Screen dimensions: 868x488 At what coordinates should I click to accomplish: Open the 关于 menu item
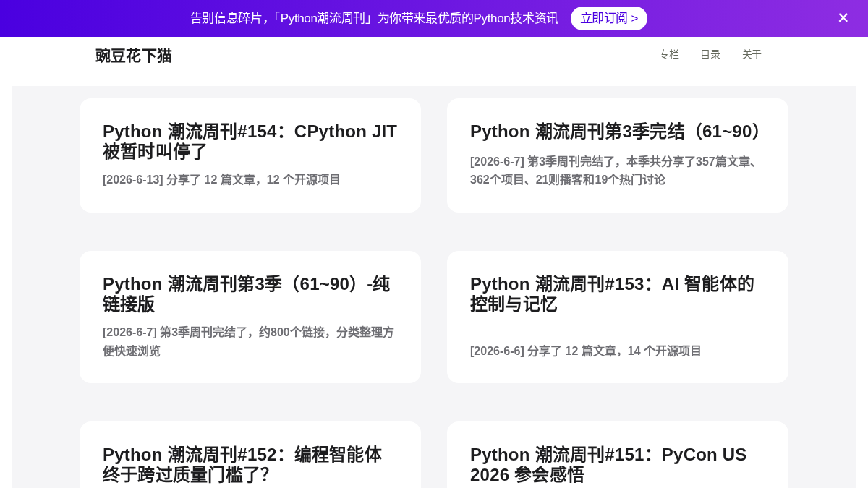coord(752,55)
